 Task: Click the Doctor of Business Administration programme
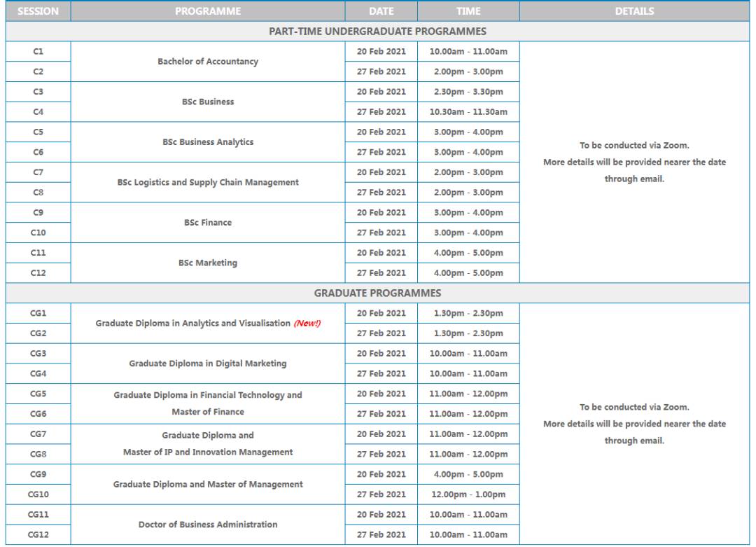[x=208, y=525]
